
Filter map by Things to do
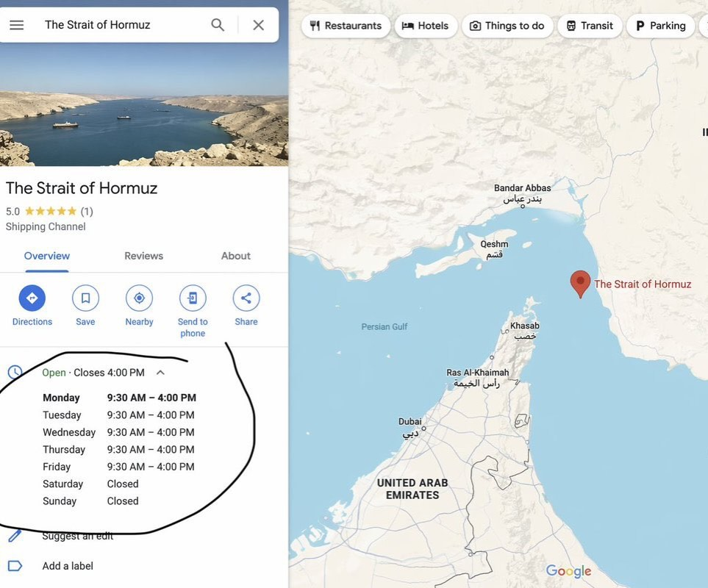click(507, 26)
